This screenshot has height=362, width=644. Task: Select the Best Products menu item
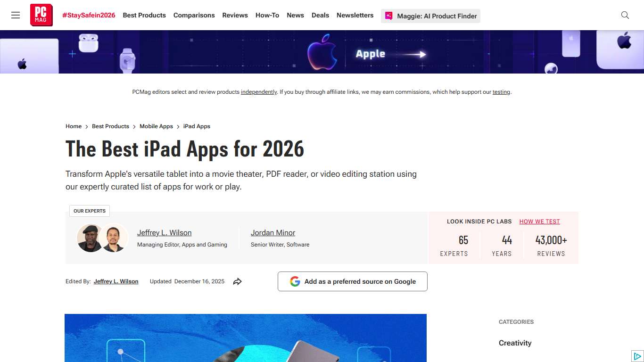click(x=144, y=15)
